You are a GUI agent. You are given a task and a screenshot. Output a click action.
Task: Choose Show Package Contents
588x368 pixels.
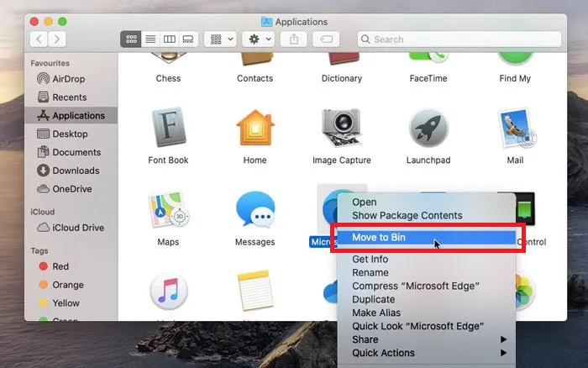click(x=427, y=215)
